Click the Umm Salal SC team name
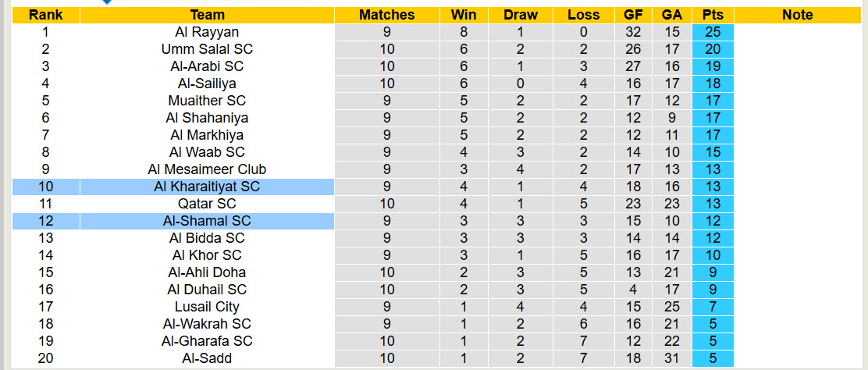This screenshot has width=868, height=370. [207, 49]
